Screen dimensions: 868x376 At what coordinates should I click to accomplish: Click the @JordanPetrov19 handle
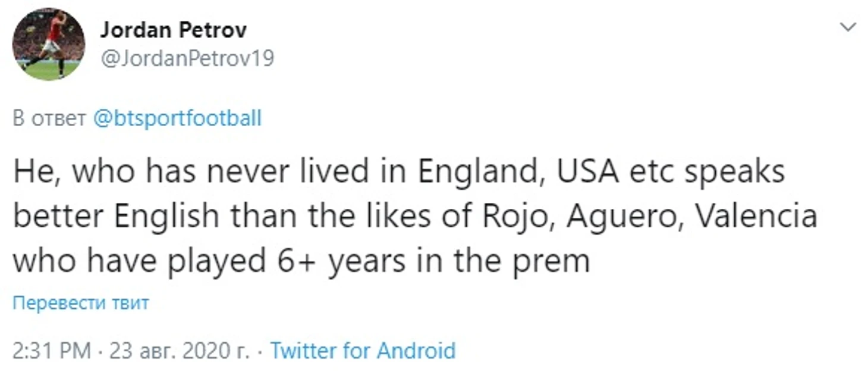click(x=187, y=59)
